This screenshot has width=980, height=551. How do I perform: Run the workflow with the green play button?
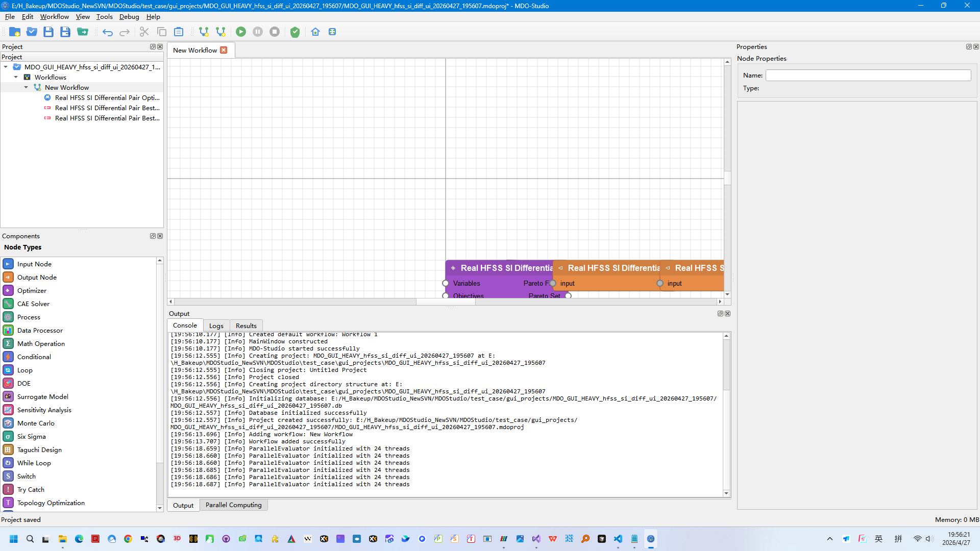click(x=241, y=32)
